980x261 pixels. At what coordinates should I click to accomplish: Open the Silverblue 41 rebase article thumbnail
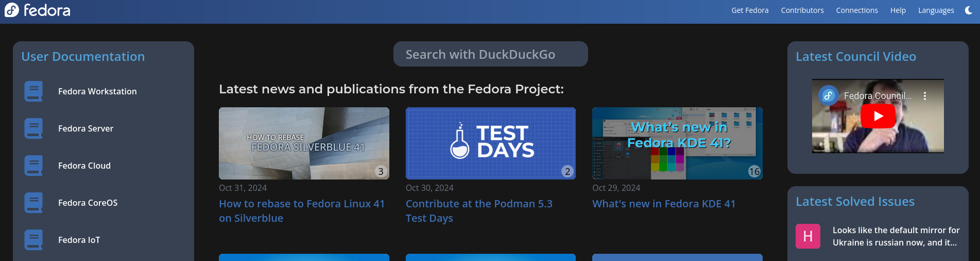point(304,143)
